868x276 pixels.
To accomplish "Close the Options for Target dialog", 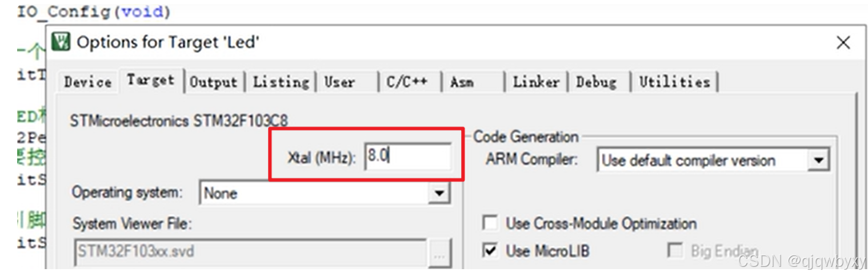I will [843, 43].
